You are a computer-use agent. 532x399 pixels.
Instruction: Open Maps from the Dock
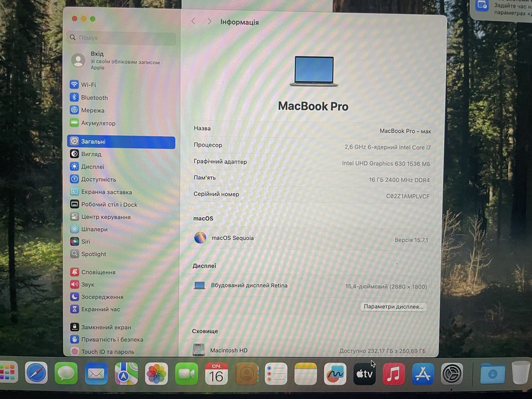pyautogui.click(x=126, y=373)
